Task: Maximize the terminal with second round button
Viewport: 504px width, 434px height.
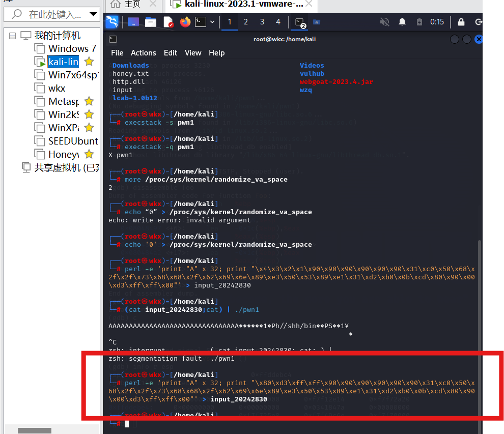Action: click(x=467, y=39)
